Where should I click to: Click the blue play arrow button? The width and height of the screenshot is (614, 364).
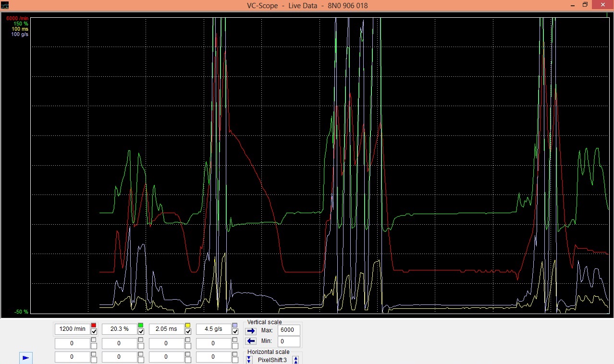coord(26,358)
